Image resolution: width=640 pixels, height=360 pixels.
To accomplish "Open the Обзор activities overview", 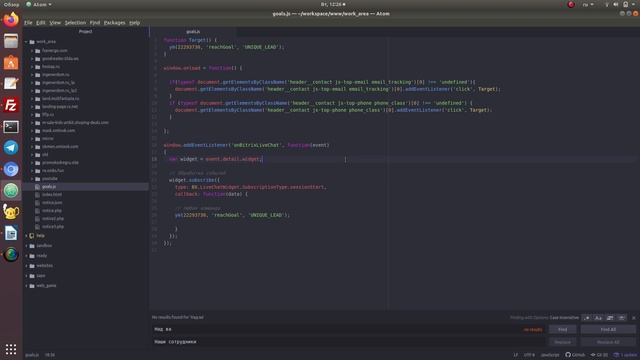I will [11, 4].
